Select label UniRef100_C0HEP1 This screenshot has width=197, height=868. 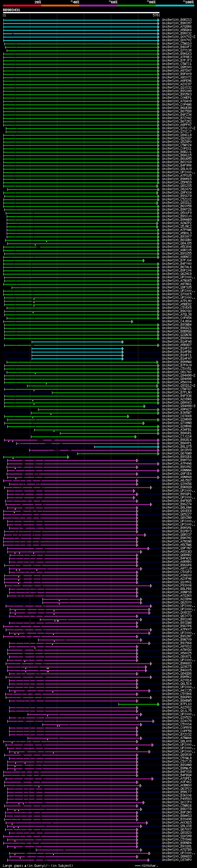[x=177, y=98]
